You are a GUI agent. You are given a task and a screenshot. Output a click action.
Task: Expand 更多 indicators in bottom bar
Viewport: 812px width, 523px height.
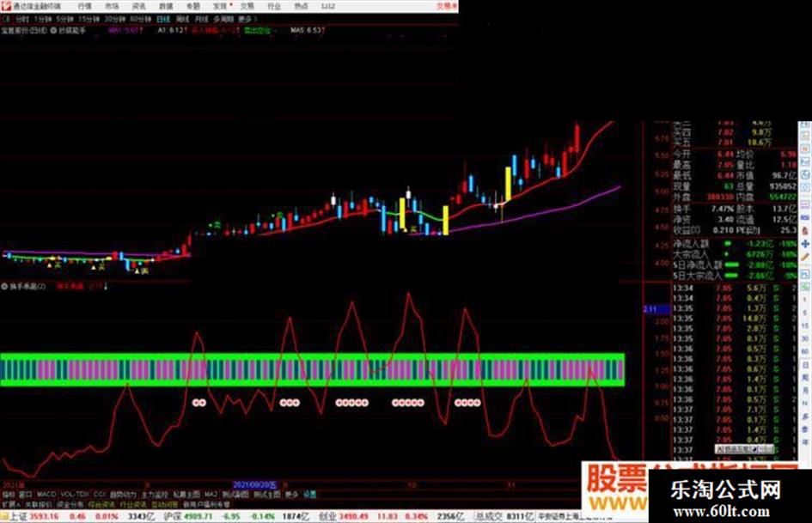click(292, 495)
